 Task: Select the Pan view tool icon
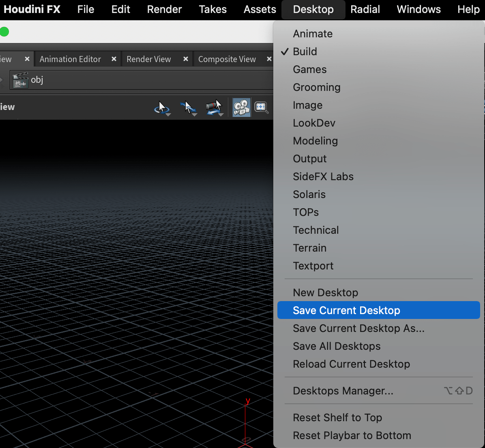(188, 107)
